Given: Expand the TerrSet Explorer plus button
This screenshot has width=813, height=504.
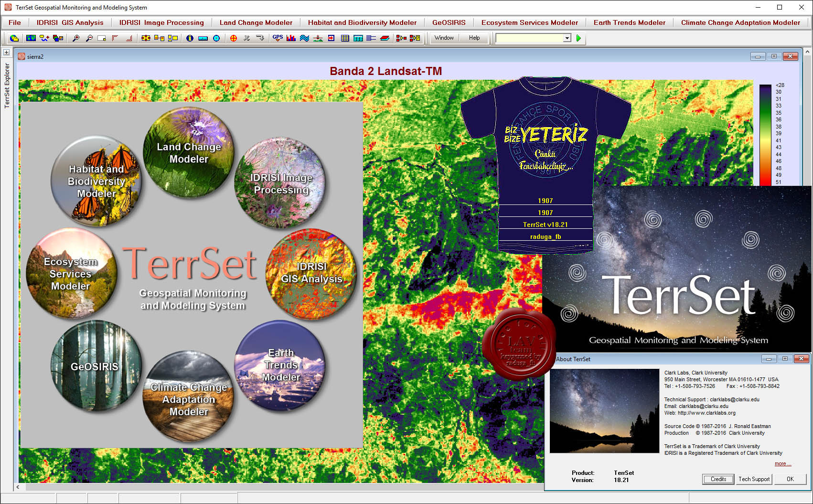Looking at the screenshot, I should tap(6, 52).
